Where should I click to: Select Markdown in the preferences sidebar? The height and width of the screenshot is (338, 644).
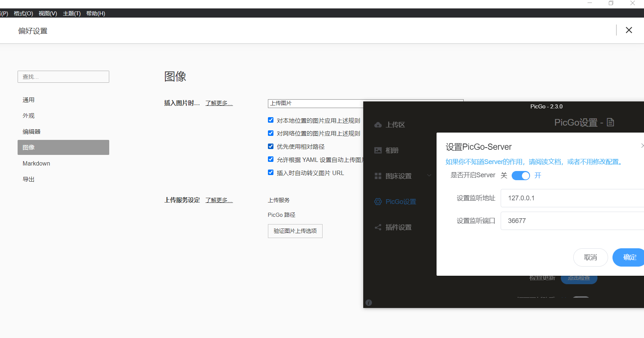click(63, 164)
